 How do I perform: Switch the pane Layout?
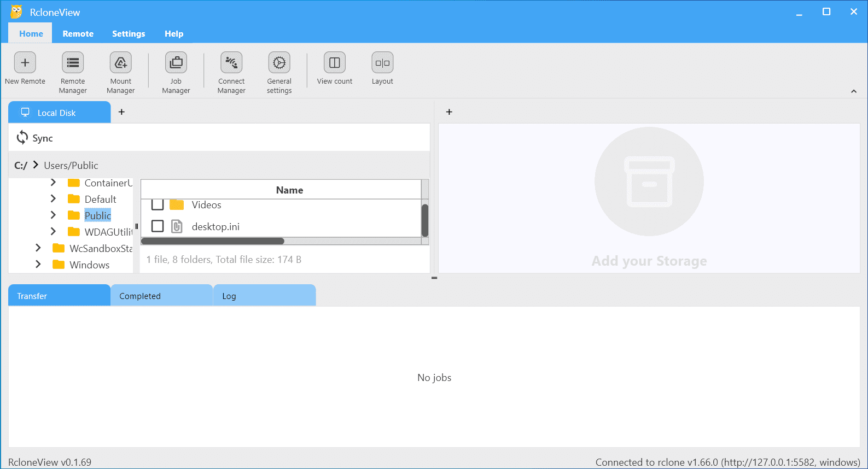click(382, 68)
